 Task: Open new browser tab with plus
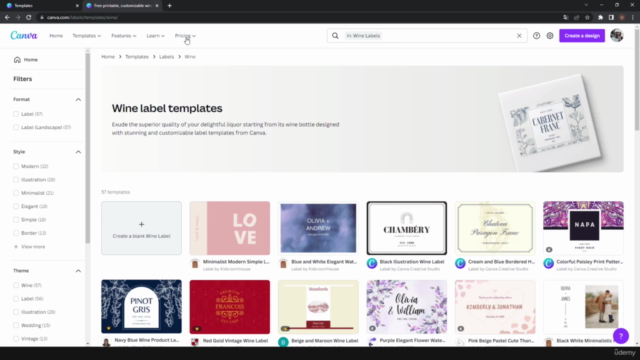(x=169, y=6)
